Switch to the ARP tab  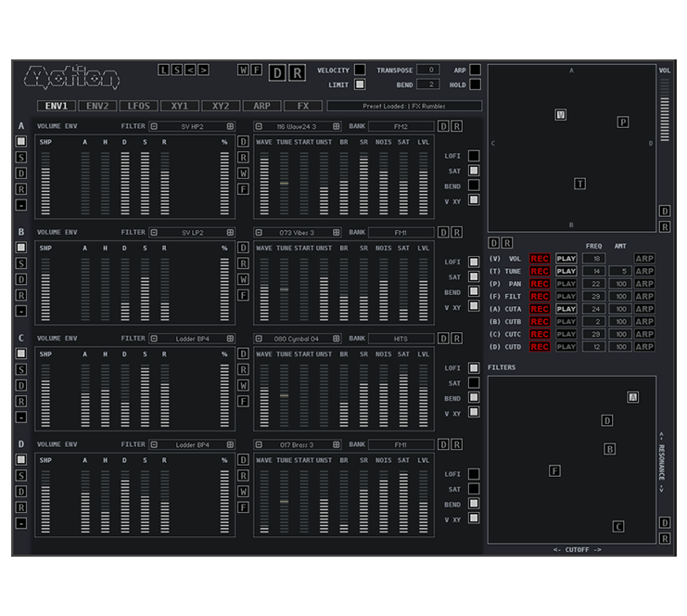pyautogui.click(x=262, y=106)
